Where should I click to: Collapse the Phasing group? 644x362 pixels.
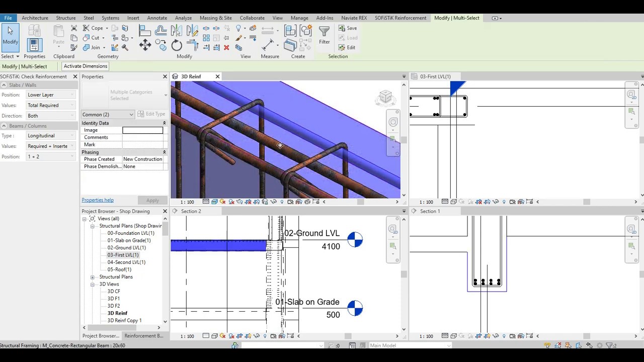pos(164,152)
